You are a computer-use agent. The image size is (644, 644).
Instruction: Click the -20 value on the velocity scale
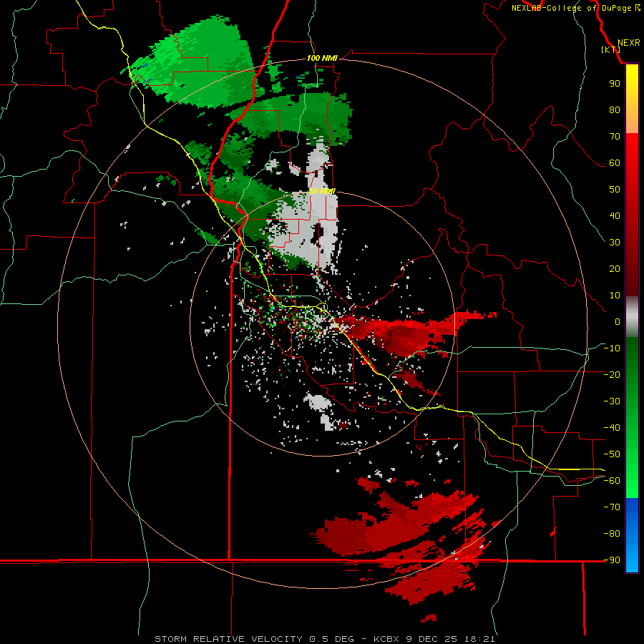pos(612,374)
